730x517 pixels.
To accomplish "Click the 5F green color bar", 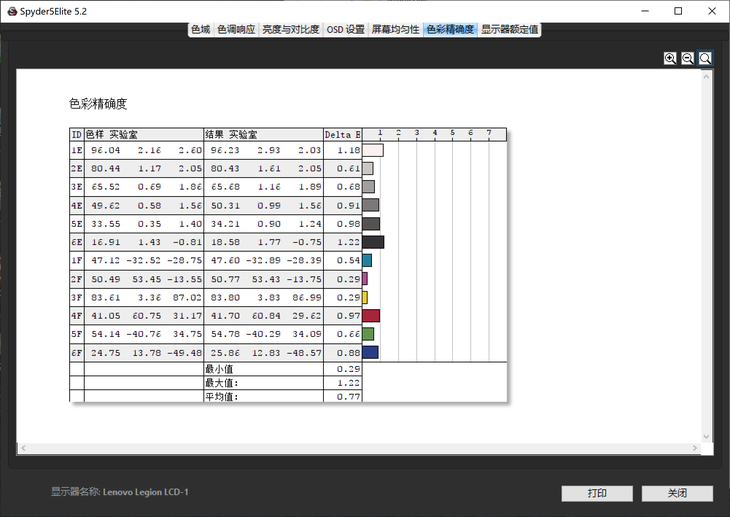I will [x=368, y=334].
